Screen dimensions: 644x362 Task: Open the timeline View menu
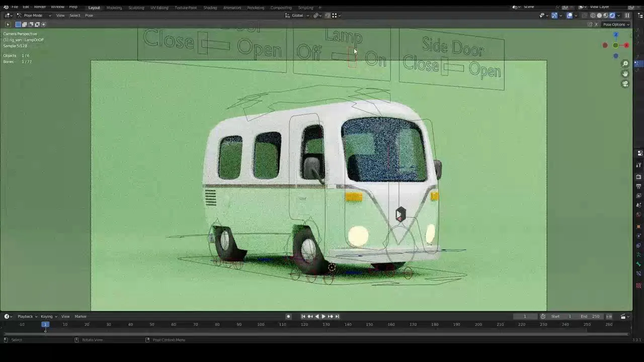[x=65, y=316]
